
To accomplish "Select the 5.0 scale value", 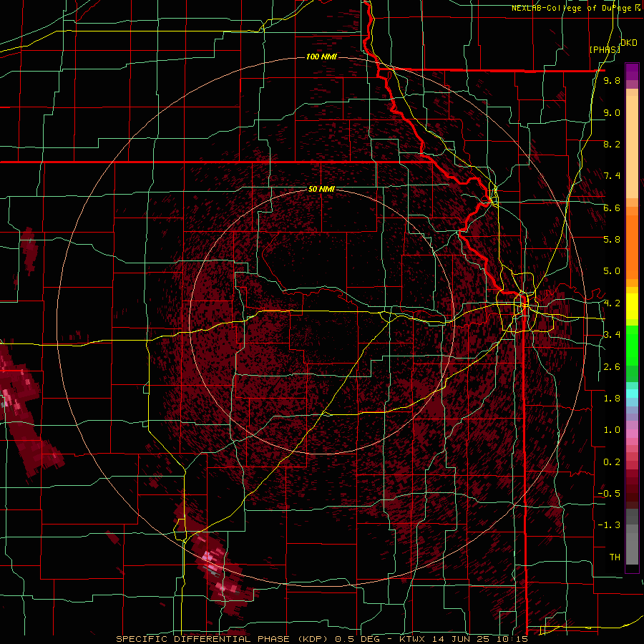I will pos(612,271).
